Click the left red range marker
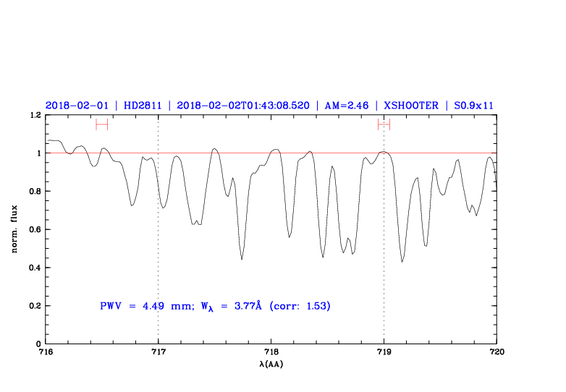Viewport: 566px width, 392px height. coord(101,124)
